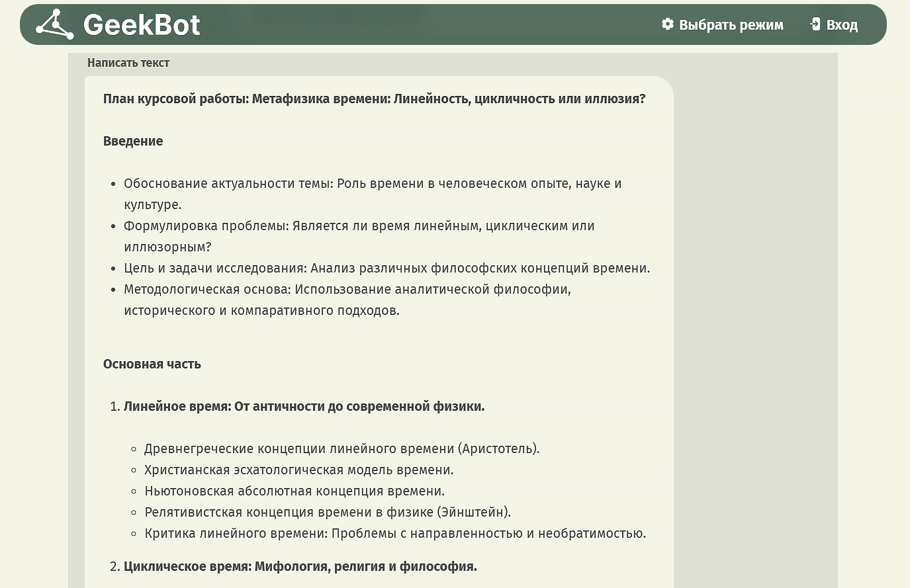This screenshot has width=910, height=588.
Task: Click the Ньютоновская абсолютная концепция item
Action: pyautogui.click(x=294, y=491)
